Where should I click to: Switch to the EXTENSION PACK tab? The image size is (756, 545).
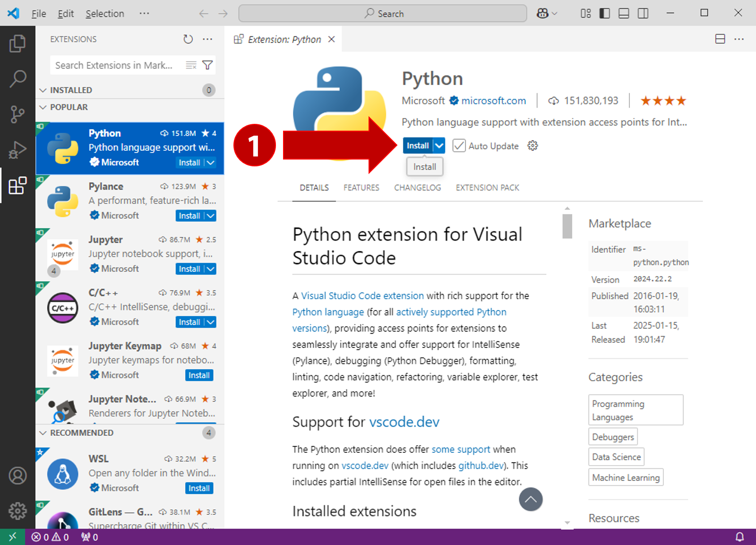pos(488,188)
